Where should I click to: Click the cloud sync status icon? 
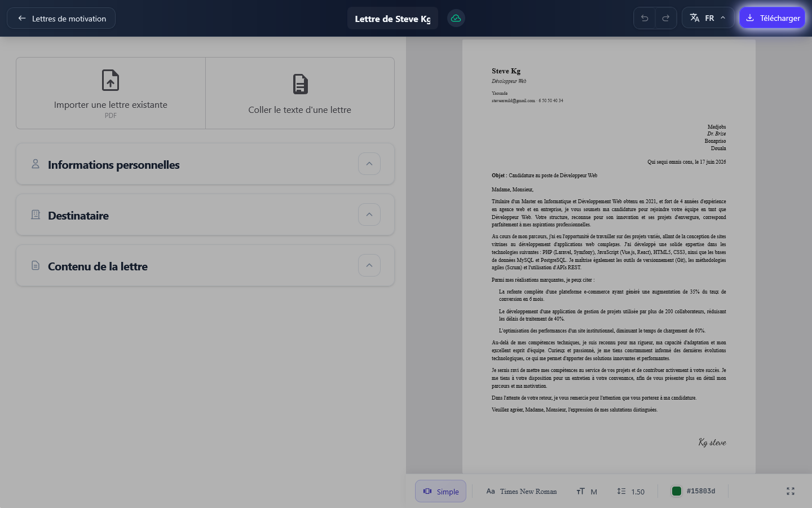click(456, 18)
